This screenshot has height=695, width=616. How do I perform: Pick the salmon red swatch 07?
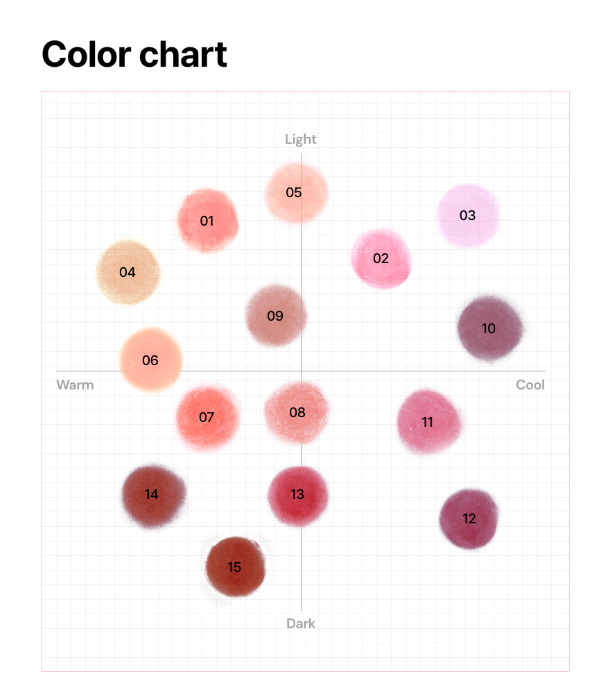[x=207, y=417]
